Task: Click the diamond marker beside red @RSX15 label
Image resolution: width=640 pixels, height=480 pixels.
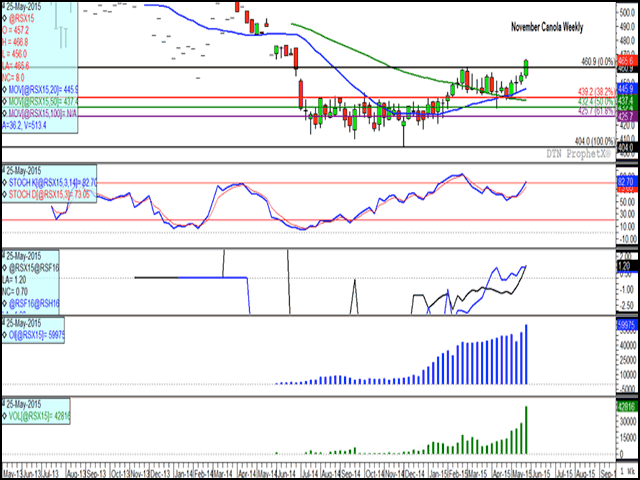Action: tap(4, 18)
